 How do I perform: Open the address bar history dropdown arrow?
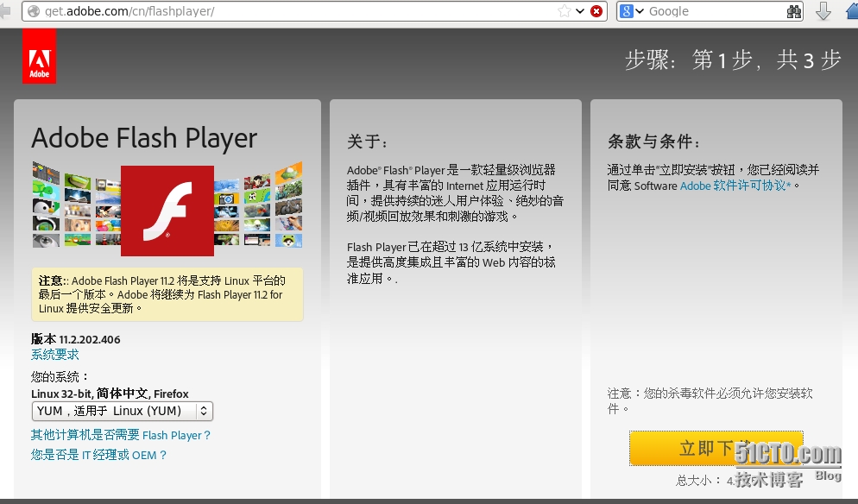click(x=580, y=11)
